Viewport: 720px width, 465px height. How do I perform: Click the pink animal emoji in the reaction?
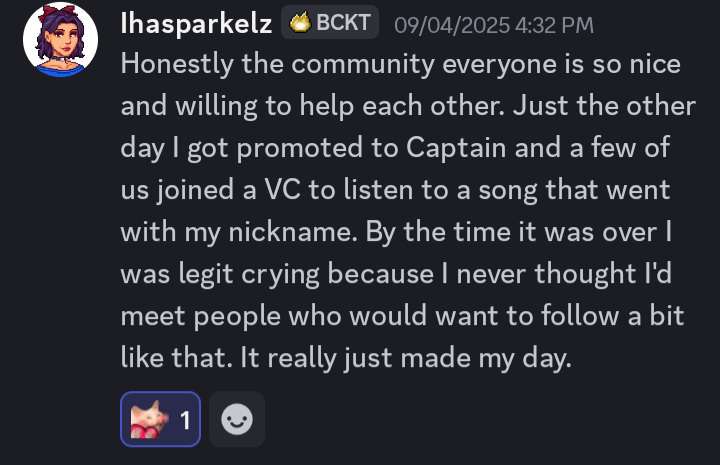pos(145,419)
